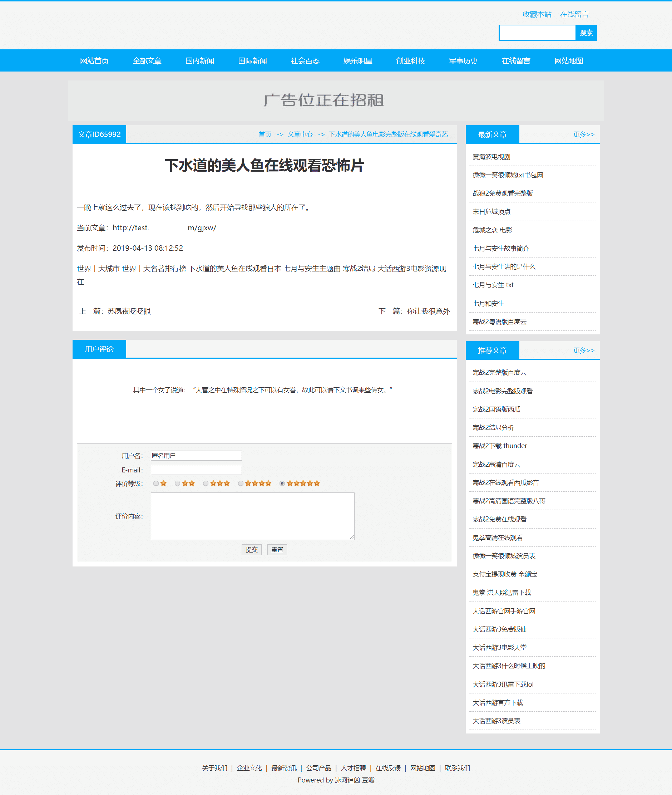The width and height of the screenshot is (672, 795).
Task: Click inside the E-mail input field
Action: pyautogui.click(x=196, y=470)
